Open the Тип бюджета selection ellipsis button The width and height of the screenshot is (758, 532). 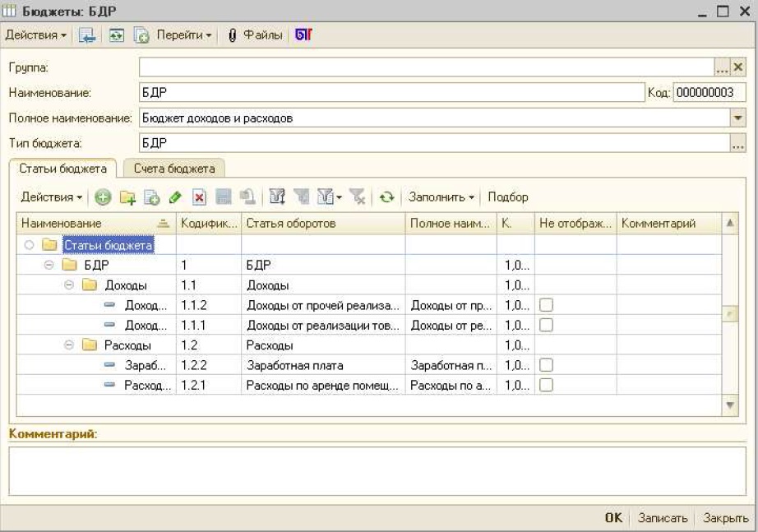(738, 143)
